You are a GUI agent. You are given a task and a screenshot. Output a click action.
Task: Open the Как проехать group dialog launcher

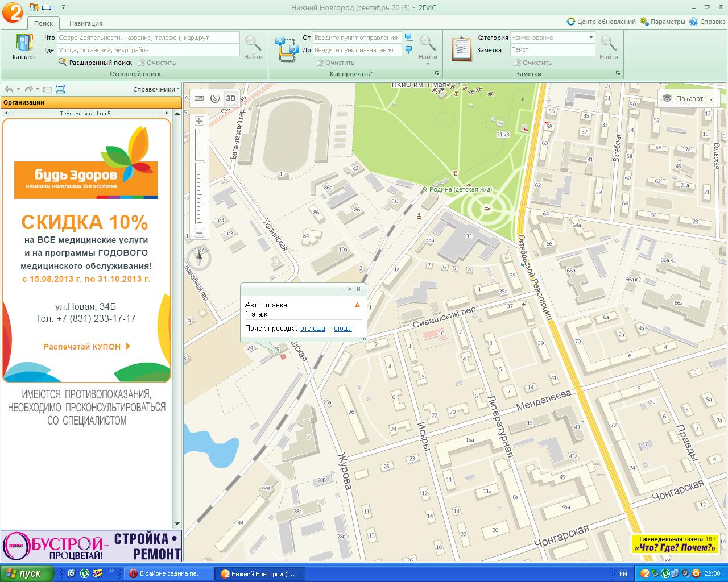(x=437, y=74)
